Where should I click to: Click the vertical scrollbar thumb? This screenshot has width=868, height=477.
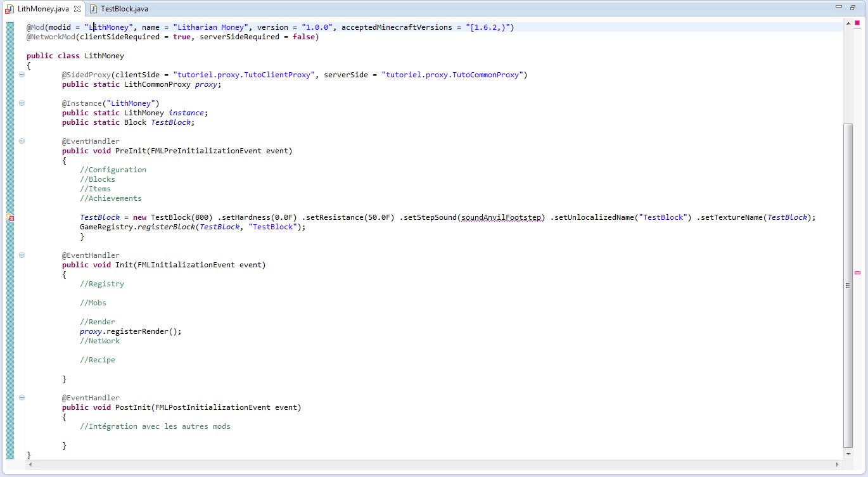[848, 285]
